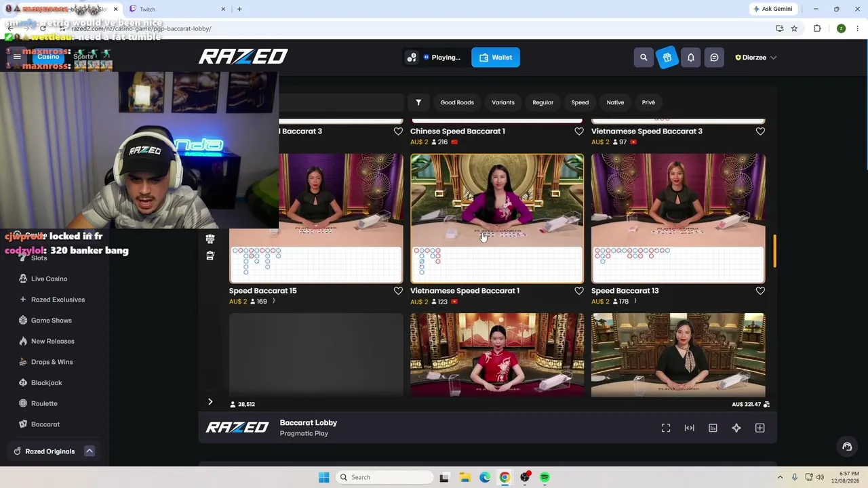
Task: Open Razed Exclusives in sidebar
Action: [x=58, y=300]
